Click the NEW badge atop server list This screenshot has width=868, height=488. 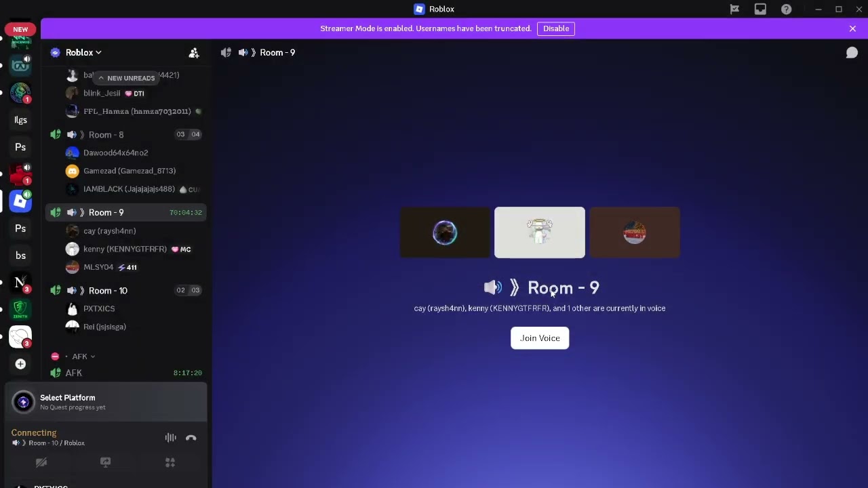pos(20,30)
